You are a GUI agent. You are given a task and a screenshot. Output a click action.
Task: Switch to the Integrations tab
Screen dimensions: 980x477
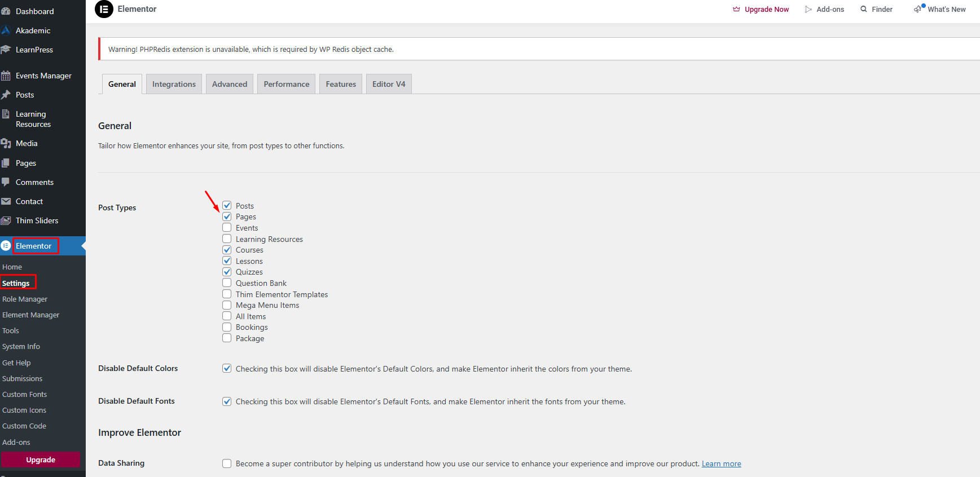(174, 84)
